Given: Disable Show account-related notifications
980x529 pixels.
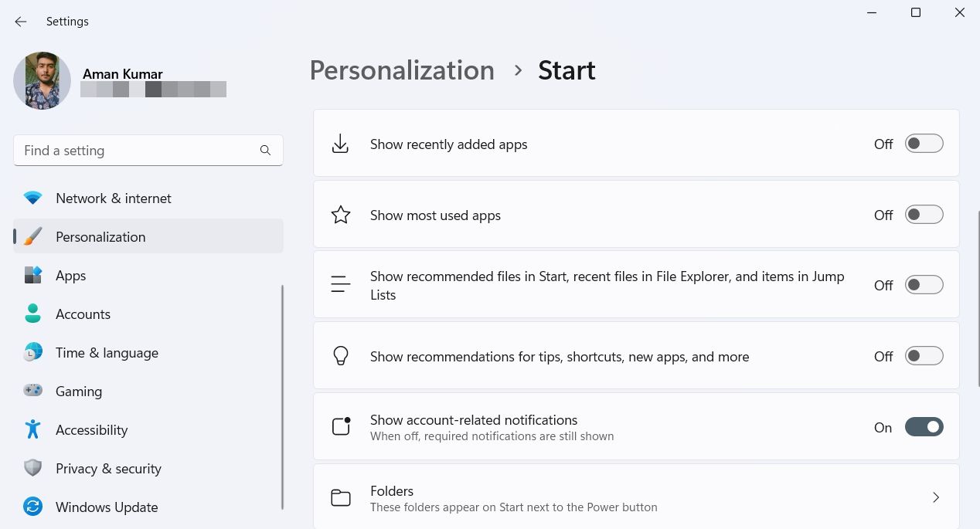Looking at the screenshot, I should pyautogui.click(x=924, y=426).
